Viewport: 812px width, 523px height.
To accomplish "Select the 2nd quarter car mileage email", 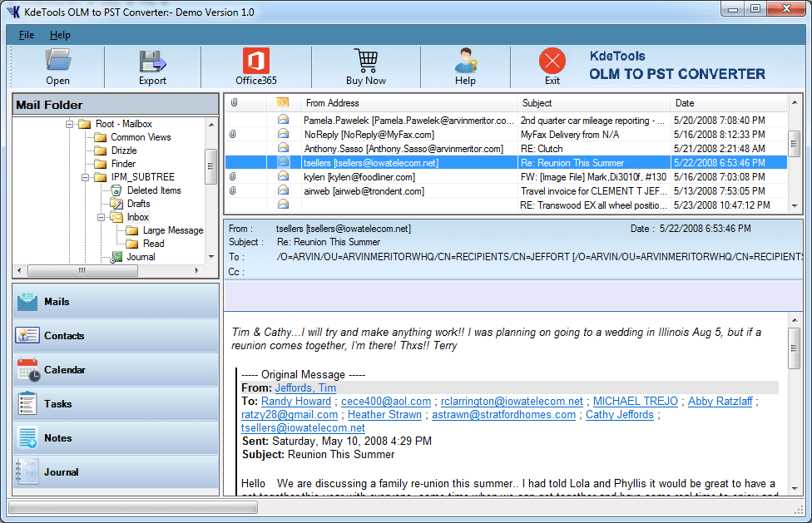I will click(x=506, y=120).
